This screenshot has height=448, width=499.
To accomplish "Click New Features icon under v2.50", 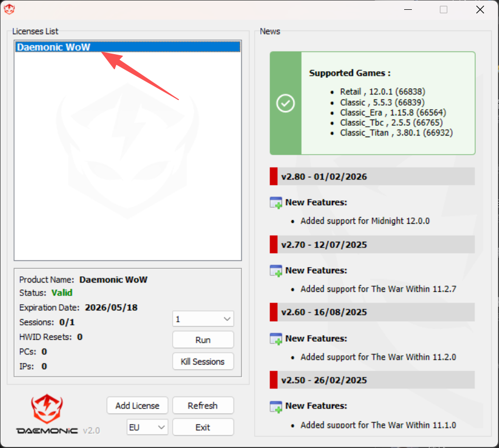I will click(276, 406).
